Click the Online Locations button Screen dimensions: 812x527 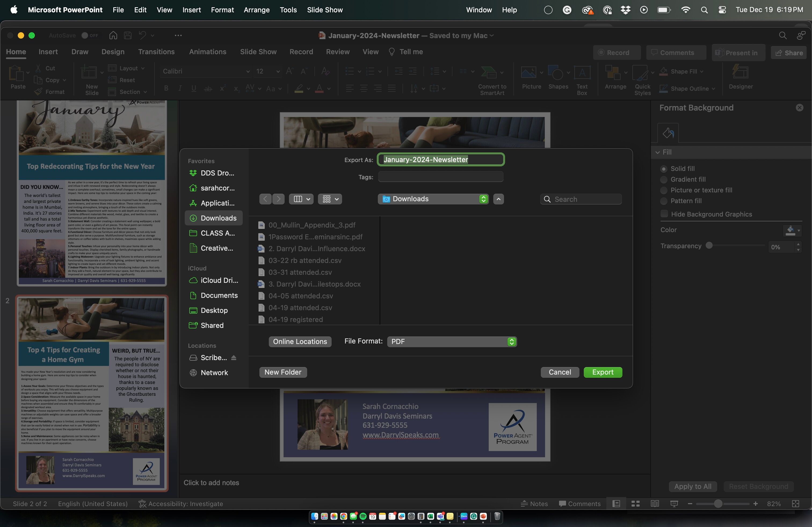pyautogui.click(x=300, y=342)
